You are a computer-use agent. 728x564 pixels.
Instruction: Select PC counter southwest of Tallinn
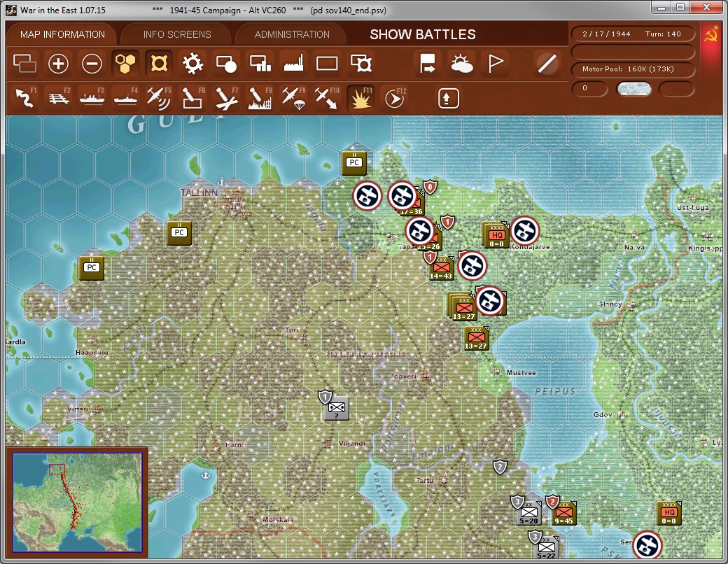pos(179,232)
